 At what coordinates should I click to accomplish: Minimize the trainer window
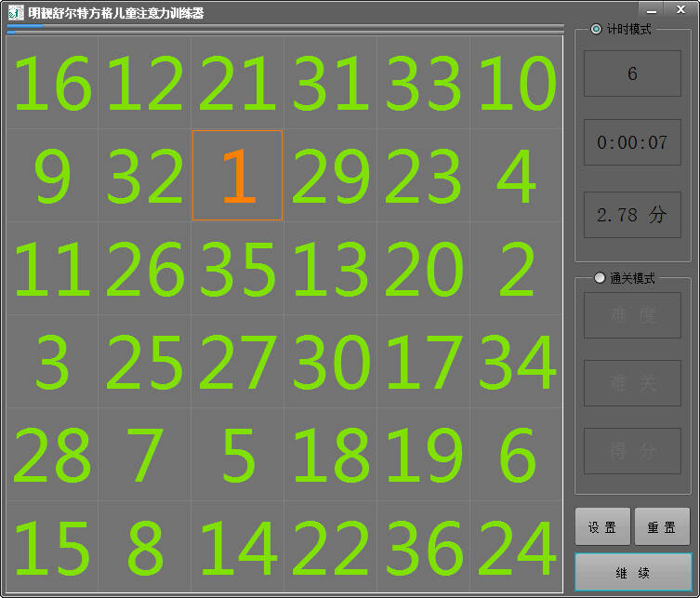tap(650, 8)
